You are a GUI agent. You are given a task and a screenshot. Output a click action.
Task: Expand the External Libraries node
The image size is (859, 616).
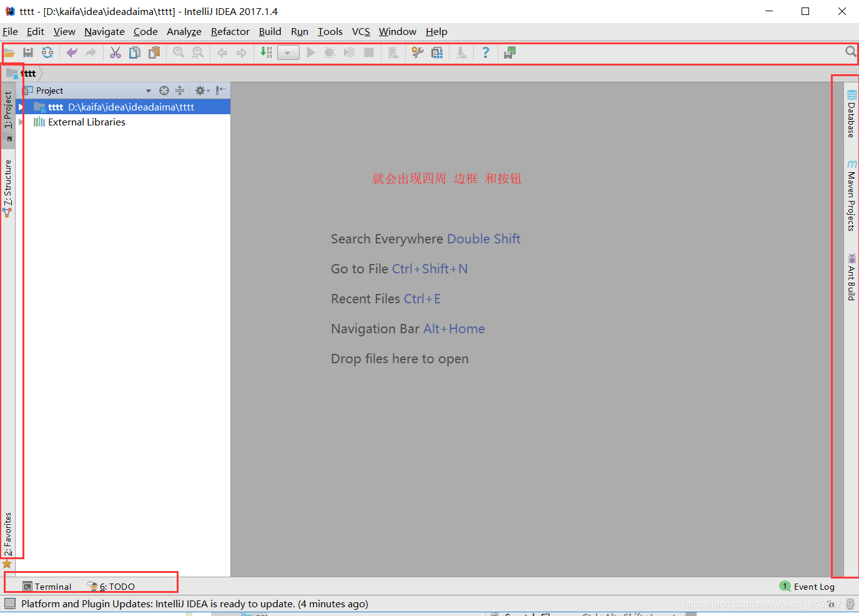click(x=21, y=122)
